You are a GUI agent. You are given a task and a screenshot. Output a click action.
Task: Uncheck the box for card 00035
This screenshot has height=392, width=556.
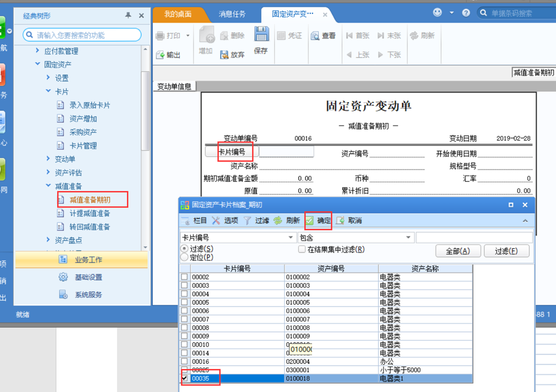(185, 378)
